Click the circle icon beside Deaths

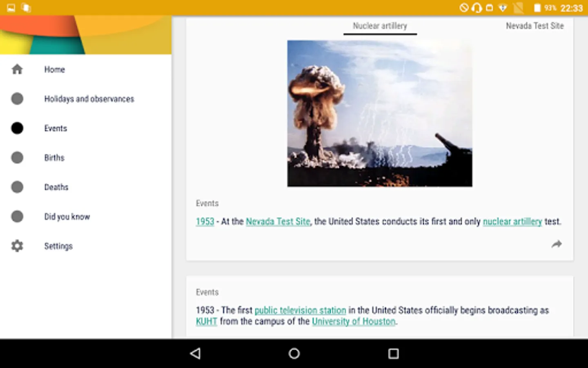pyautogui.click(x=17, y=187)
